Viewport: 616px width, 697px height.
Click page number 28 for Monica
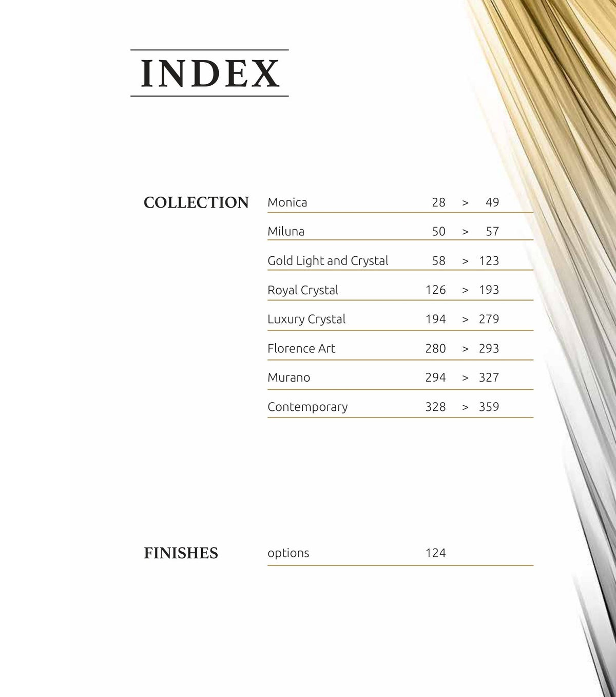pos(439,202)
